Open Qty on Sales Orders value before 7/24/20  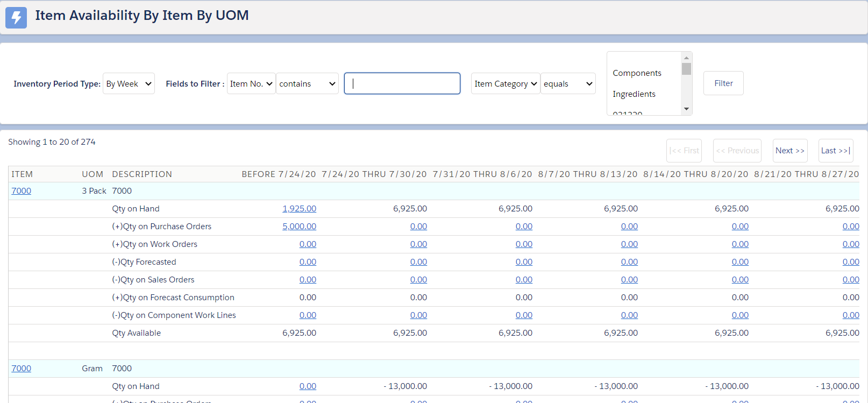(308, 280)
